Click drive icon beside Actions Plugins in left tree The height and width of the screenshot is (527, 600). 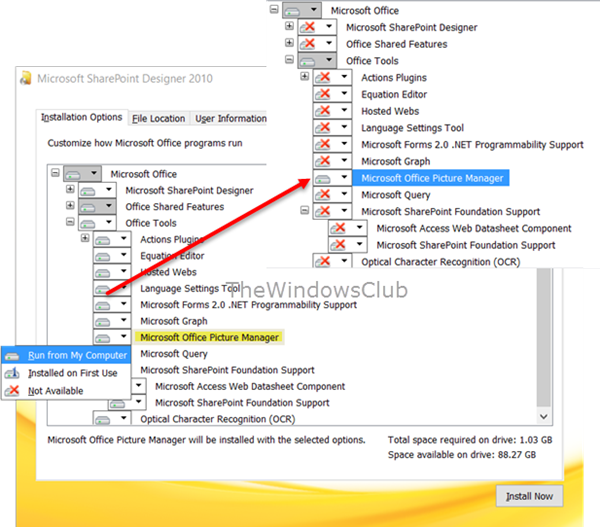pos(103,240)
